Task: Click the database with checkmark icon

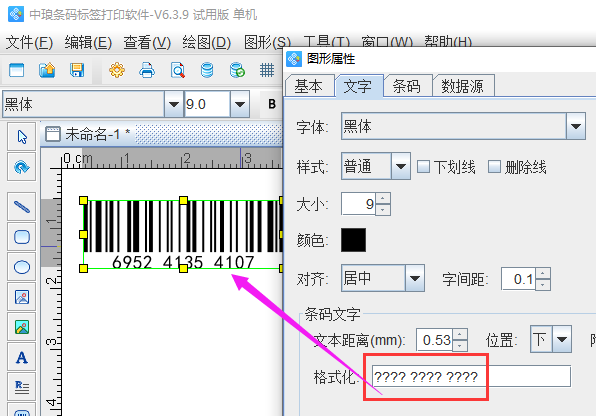Action: 237,70
